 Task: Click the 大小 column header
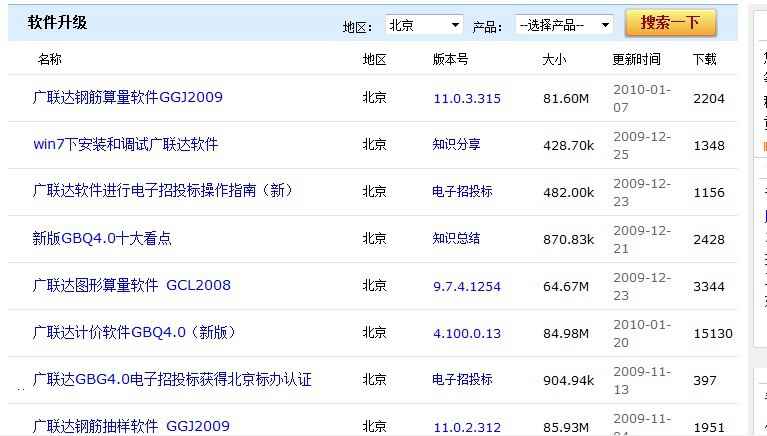(554, 59)
